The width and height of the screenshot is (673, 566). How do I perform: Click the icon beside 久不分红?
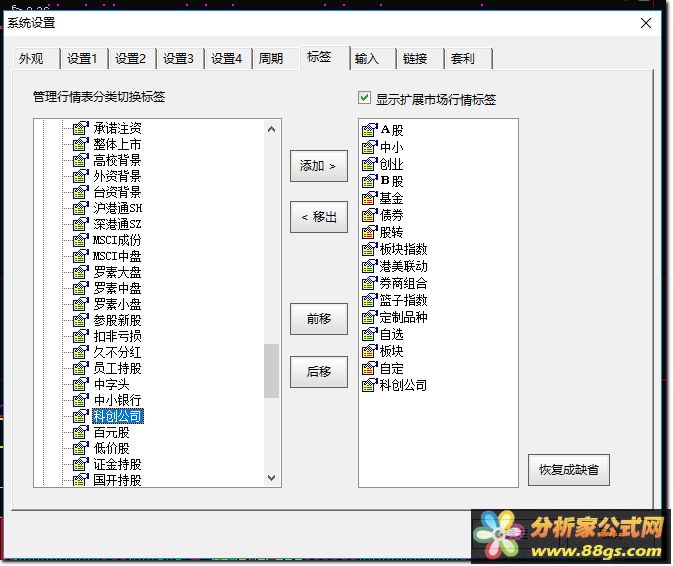[x=81, y=352]
